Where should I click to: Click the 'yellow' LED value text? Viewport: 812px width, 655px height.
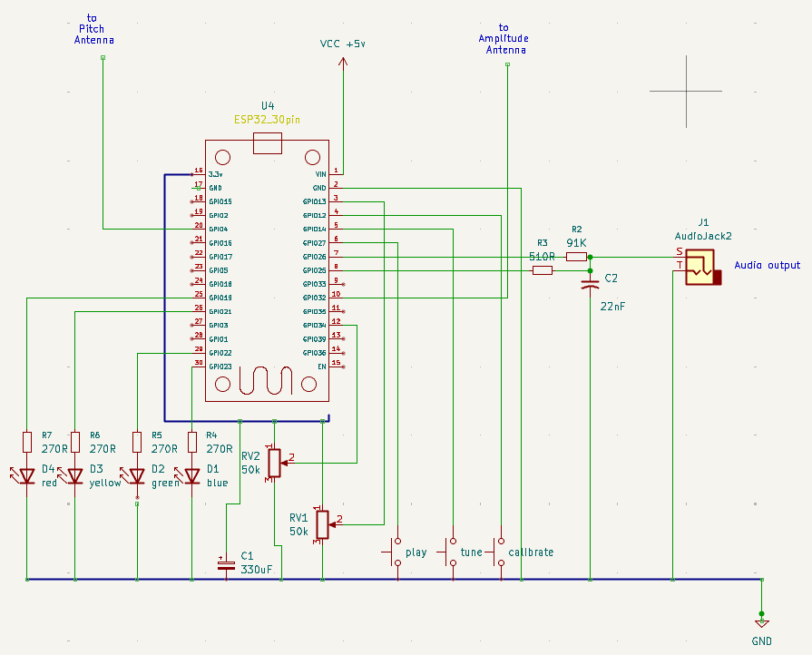tap(105, 484)
